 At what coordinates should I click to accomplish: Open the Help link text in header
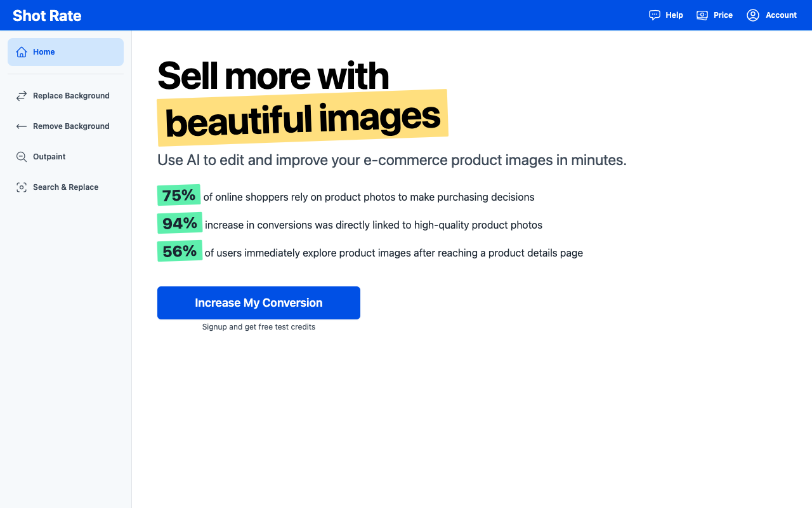click(674, 15)
